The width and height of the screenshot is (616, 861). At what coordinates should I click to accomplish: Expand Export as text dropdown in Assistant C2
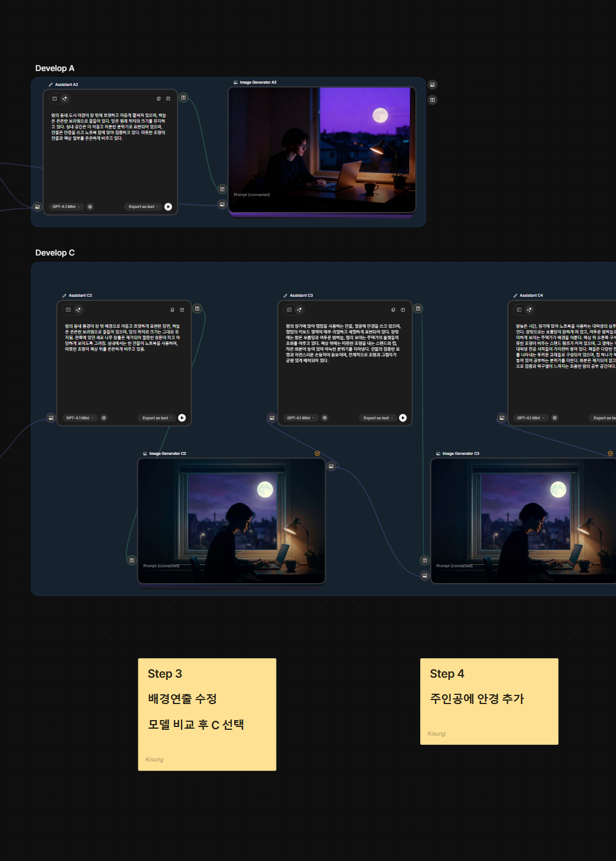coord(157,418)
